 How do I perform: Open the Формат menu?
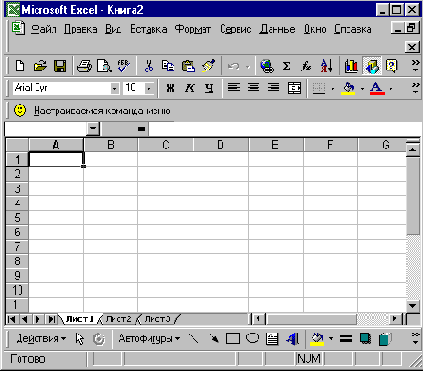pyautogui.click(x=193, y=29)
